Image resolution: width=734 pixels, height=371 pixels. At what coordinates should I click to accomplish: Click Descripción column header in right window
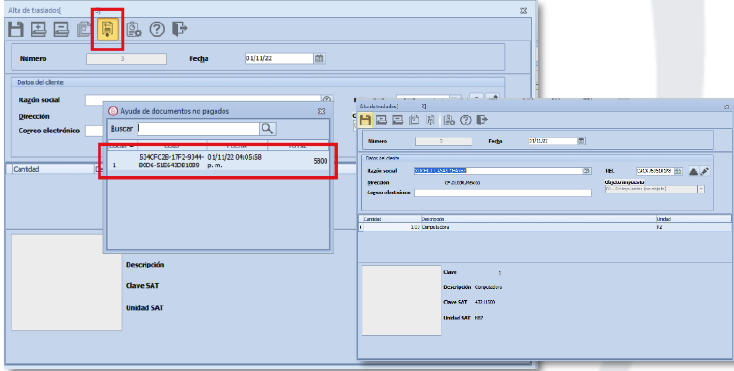537,219
